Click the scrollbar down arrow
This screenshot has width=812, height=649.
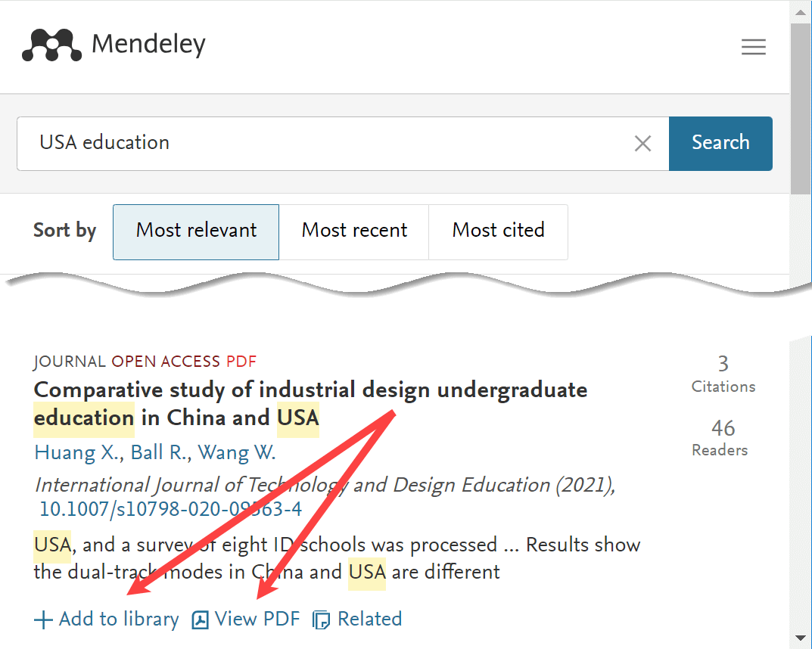point(800,638)
